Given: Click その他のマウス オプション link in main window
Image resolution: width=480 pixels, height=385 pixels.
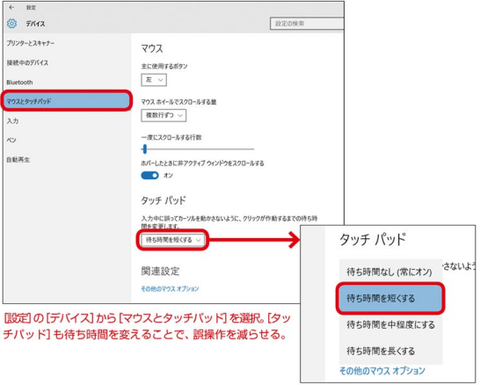Looking at the screenshot, I should pos(170,289).
